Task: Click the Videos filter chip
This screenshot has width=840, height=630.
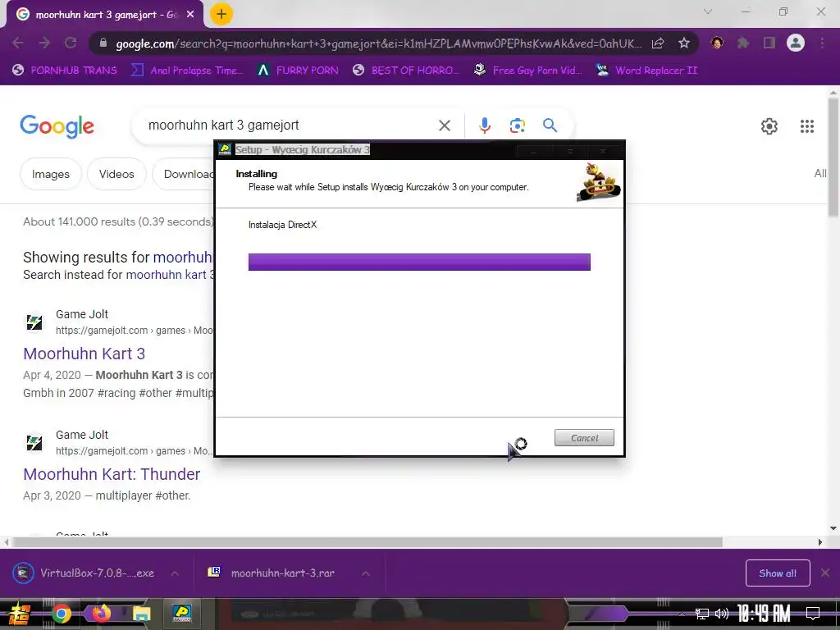Action: pos(116,174)
